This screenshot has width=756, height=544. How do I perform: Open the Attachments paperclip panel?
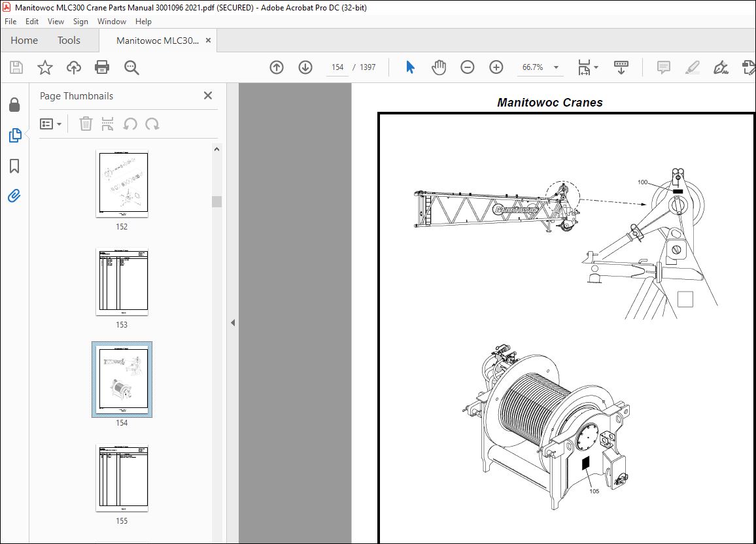click(14, 196)
